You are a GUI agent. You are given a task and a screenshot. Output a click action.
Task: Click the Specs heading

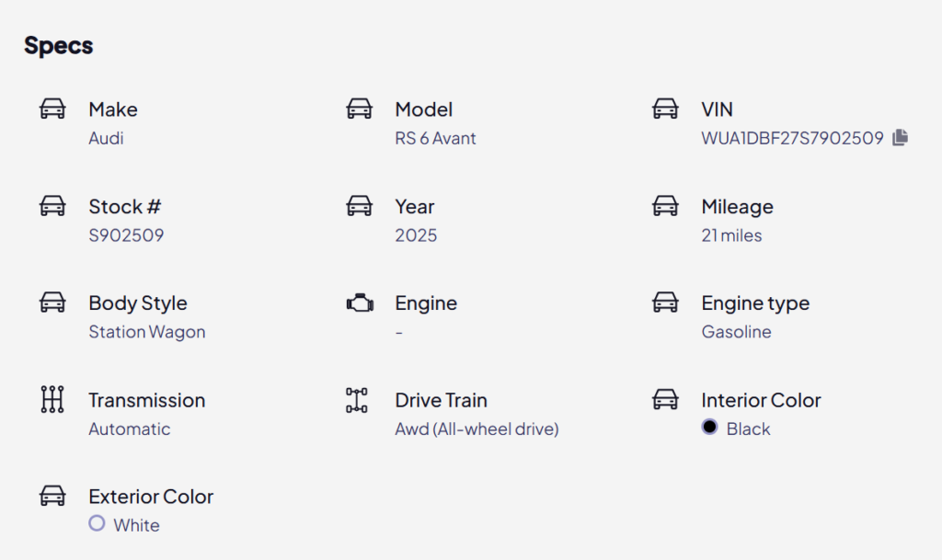tap(58, 46)
